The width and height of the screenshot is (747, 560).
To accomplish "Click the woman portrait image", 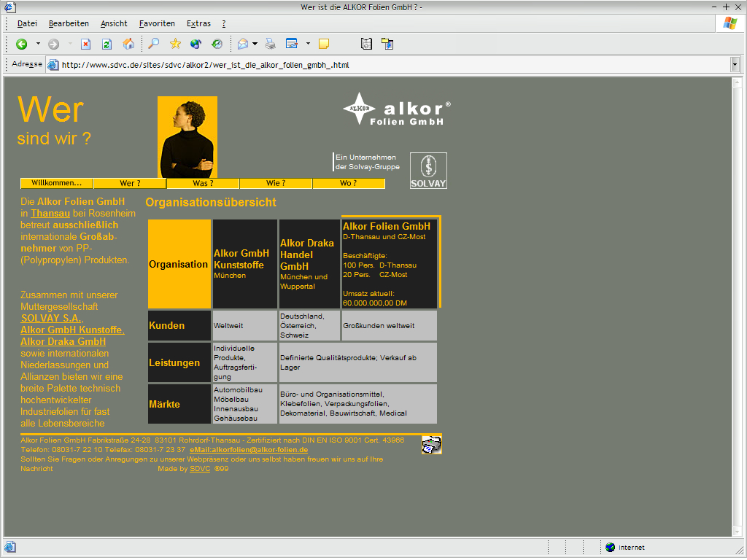I will [187, 137].
